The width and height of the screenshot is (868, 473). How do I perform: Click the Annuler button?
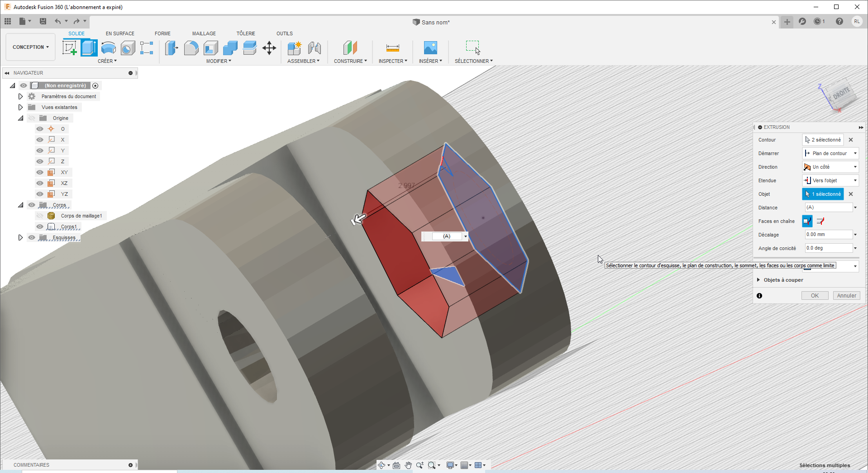846,296
